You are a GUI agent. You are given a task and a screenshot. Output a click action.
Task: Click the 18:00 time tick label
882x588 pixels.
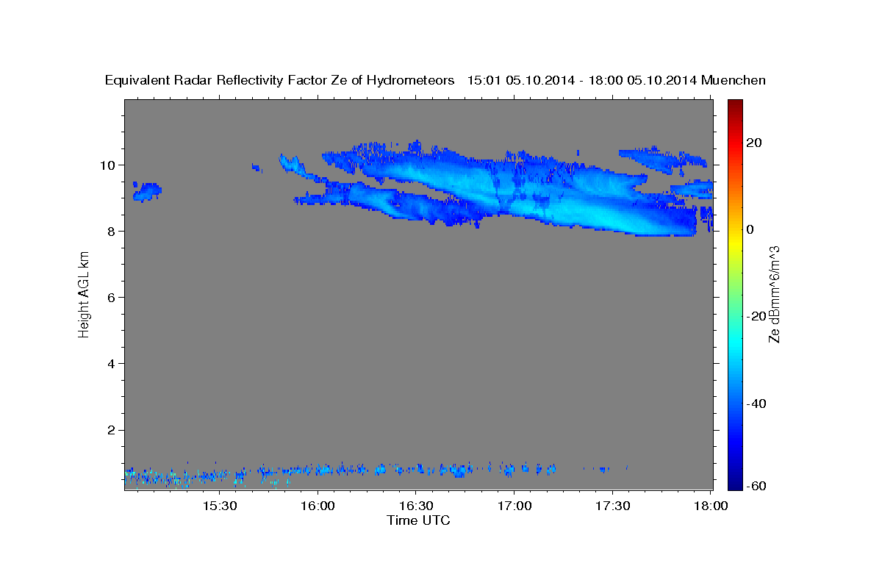click(711, 506)
